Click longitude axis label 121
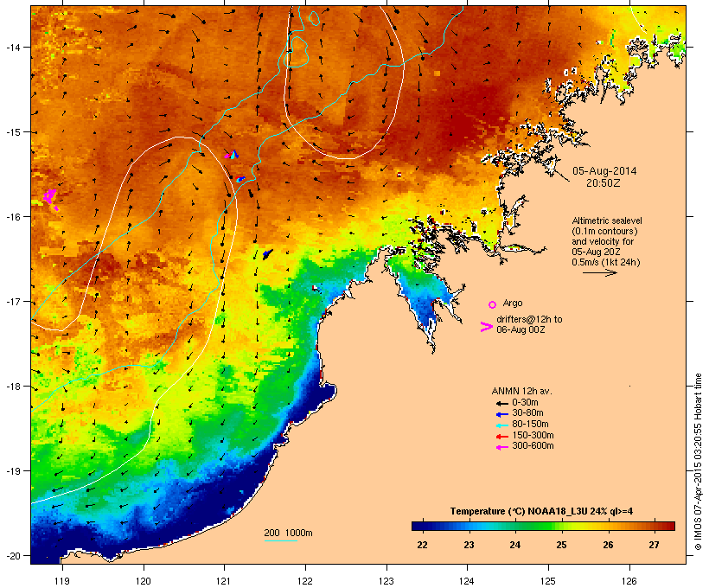709x588 pixels. 224,581
